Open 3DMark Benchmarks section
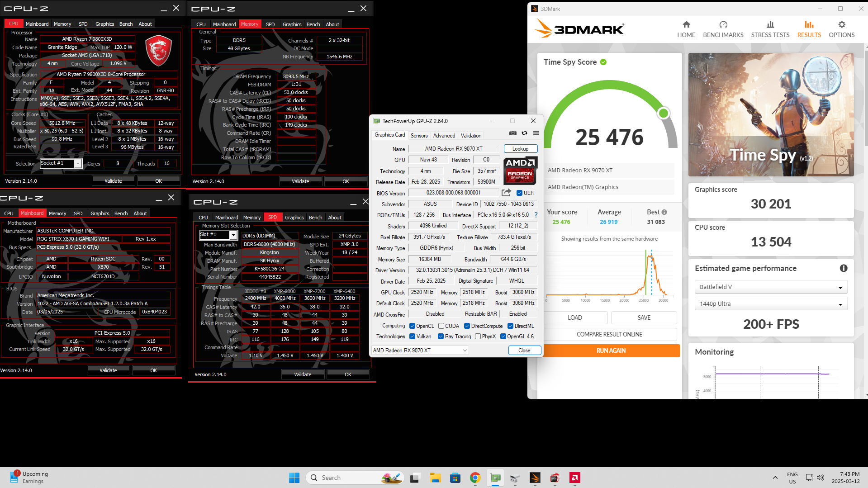 (x=723, y=29)
